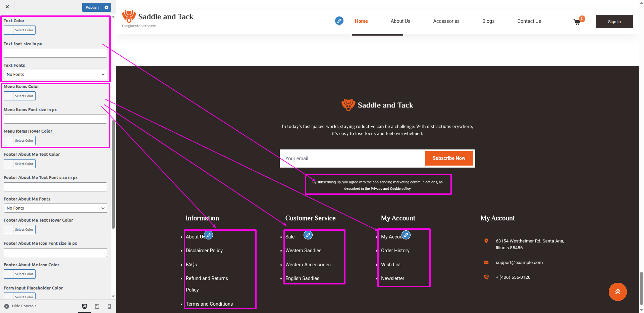Click edit pencil on About Us footer link
Viewport: 644px width, 313px height.
click(209, 235)
